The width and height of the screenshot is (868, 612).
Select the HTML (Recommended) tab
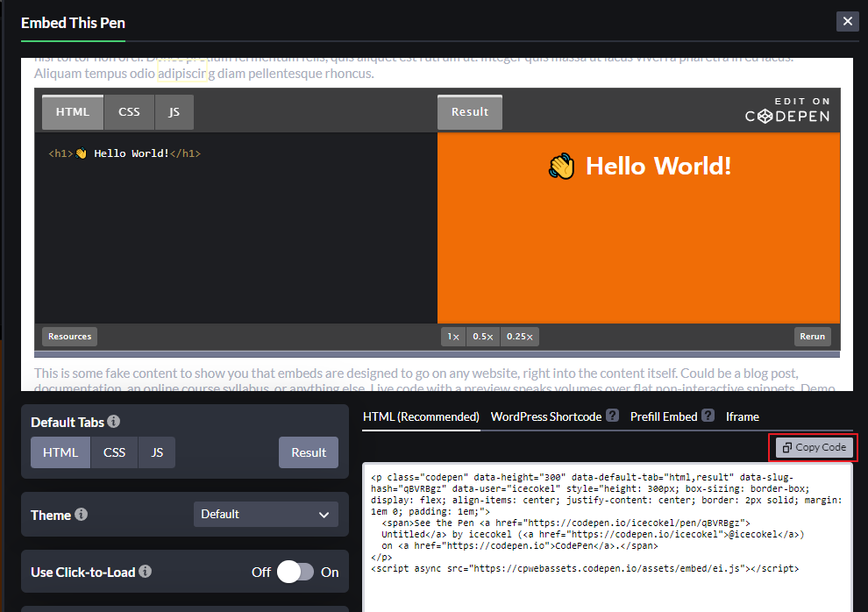tap(421, 416)
